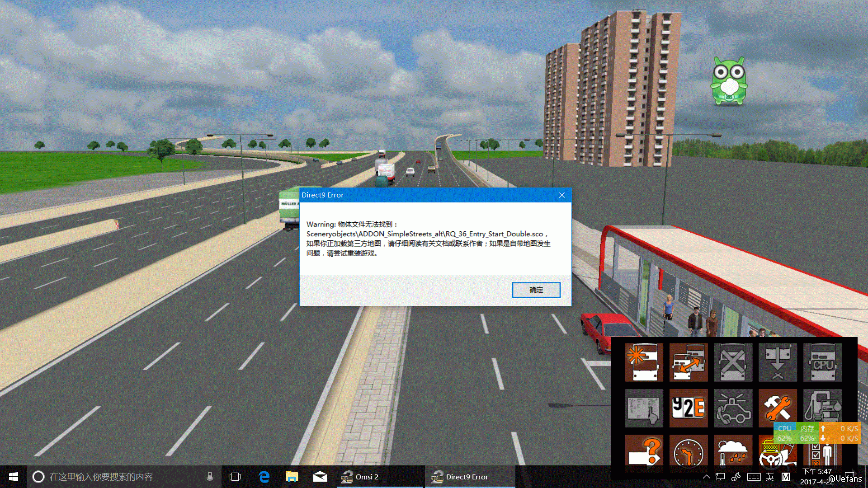This screenshot has height=488, width=868.
Task: Expand hidden system tray icons chevron
Action: click(x=706, y=477)
